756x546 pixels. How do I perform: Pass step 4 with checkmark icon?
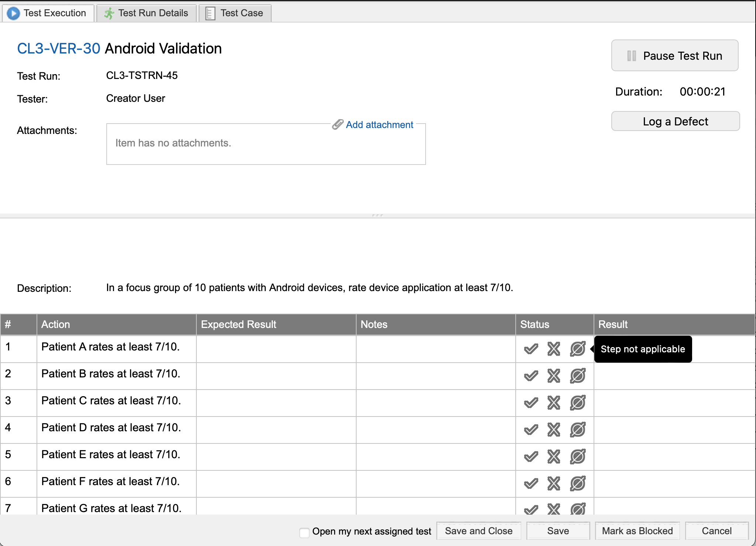(531, 430)
